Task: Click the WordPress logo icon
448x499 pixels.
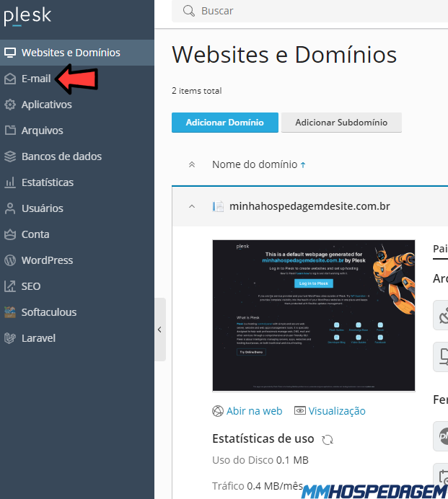Action: [x=10, y=260]
